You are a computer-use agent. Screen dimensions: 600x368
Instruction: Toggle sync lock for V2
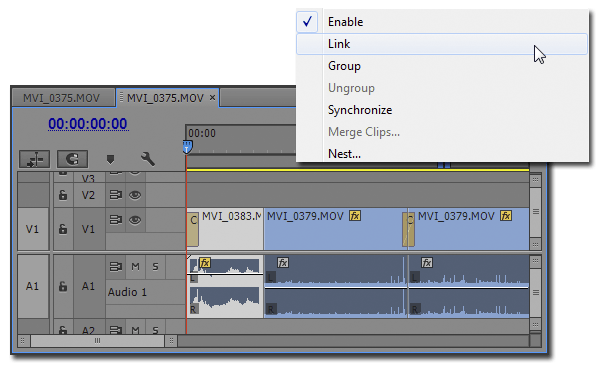(x=116, y=195)
